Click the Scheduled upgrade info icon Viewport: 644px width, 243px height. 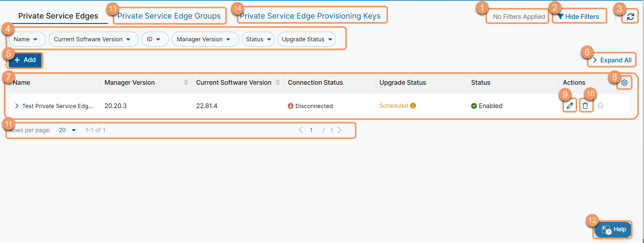(413, 106)
